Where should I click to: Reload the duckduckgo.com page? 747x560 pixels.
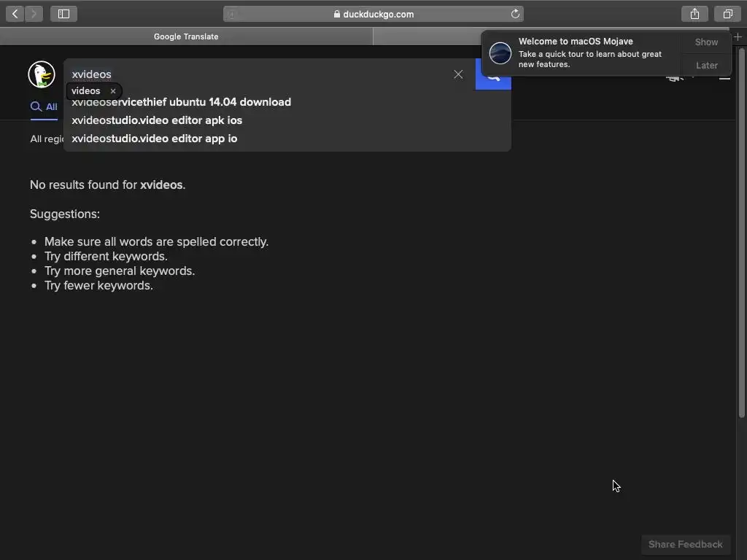point(515,14)
